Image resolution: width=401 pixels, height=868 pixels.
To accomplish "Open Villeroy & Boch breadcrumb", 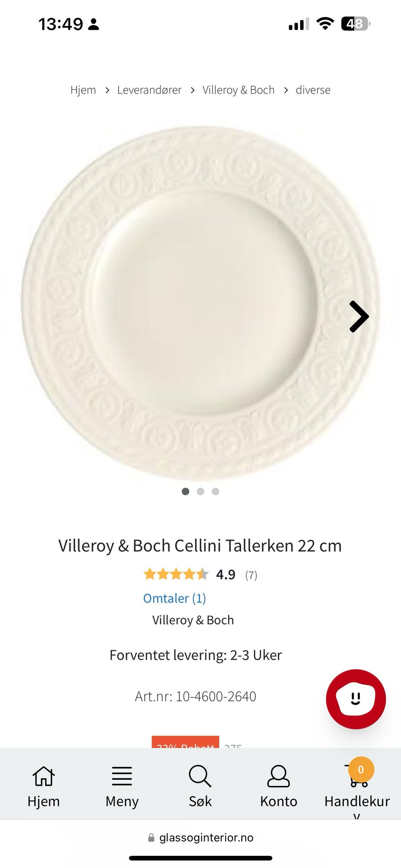I will [x=239, y=90].
